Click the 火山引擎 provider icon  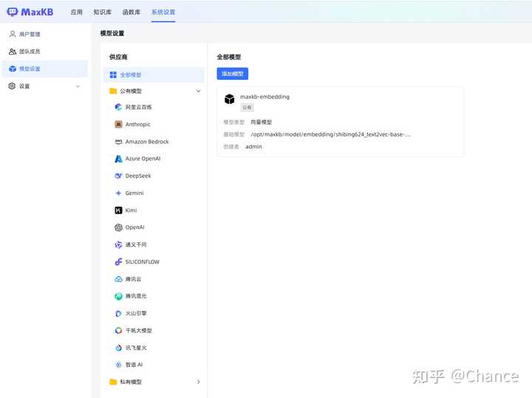(x=118, y=313)
